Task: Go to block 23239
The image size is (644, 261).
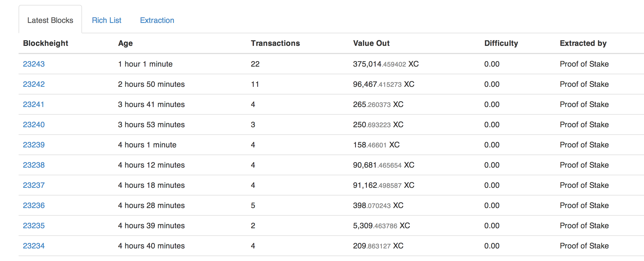Action: [34, 145]
